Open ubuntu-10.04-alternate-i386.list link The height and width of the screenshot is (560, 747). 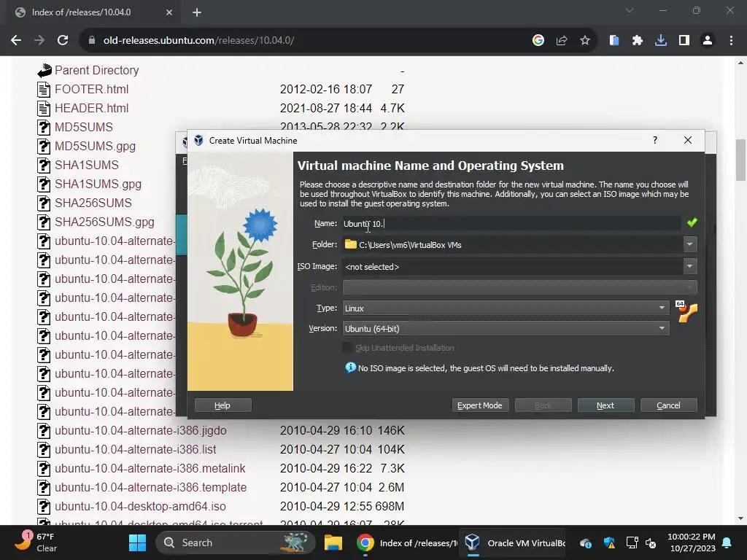pyautogui.click(x=135, y=449)
